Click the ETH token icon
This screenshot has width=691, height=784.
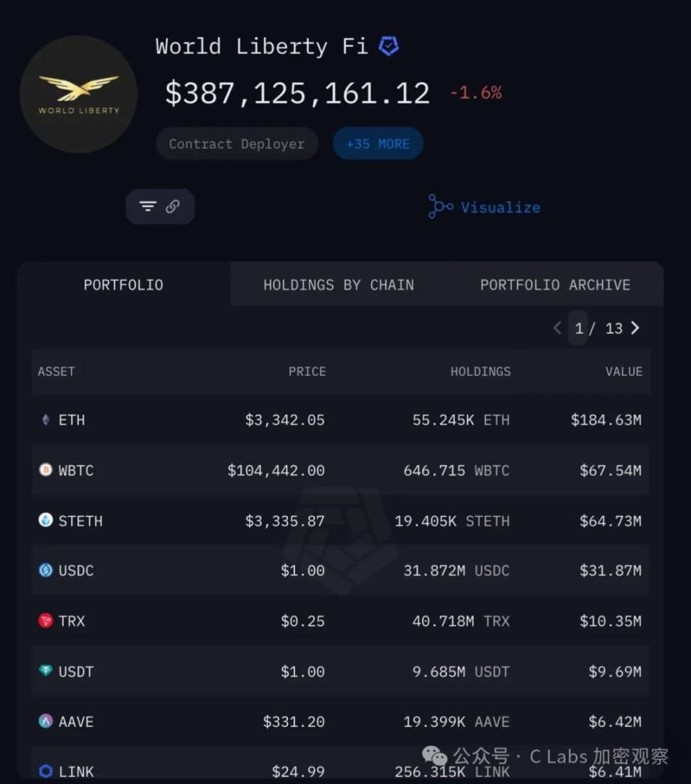point(45,420)
